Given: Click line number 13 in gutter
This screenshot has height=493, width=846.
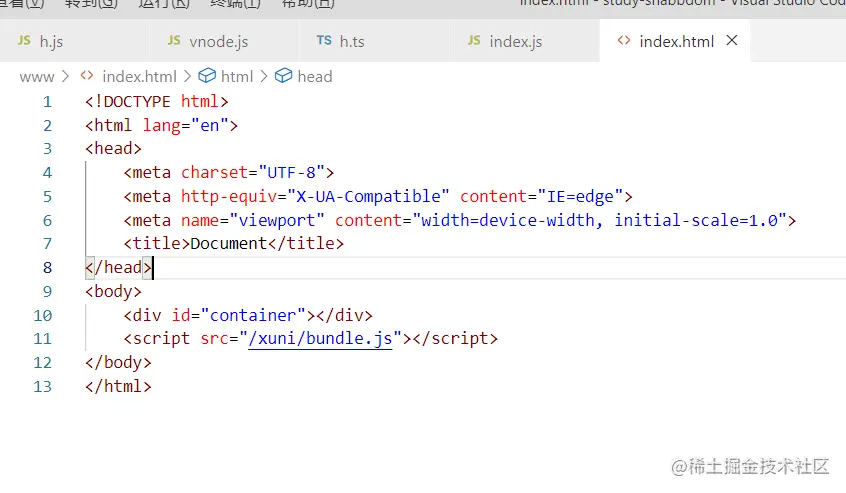Looking at the screenshot, I should (43, 386).
